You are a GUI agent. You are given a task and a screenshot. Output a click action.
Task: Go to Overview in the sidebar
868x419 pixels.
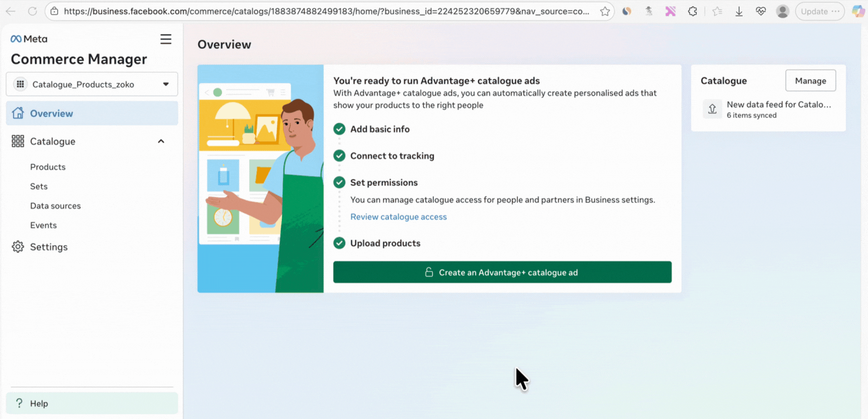pos(92,113)
